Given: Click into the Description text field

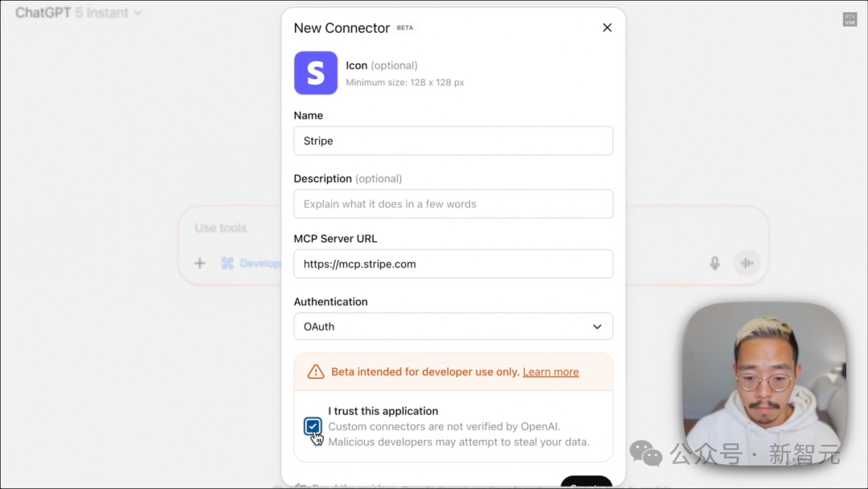Looking at the screenshot, I should point(453,203).
